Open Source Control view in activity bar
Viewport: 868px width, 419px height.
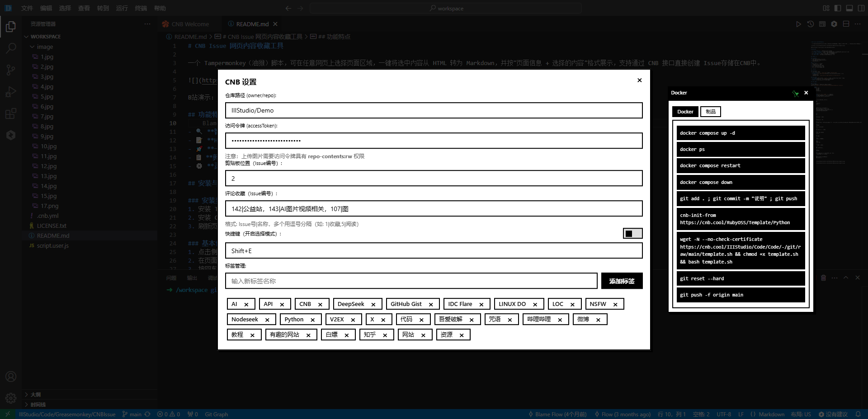pos(11,70)
